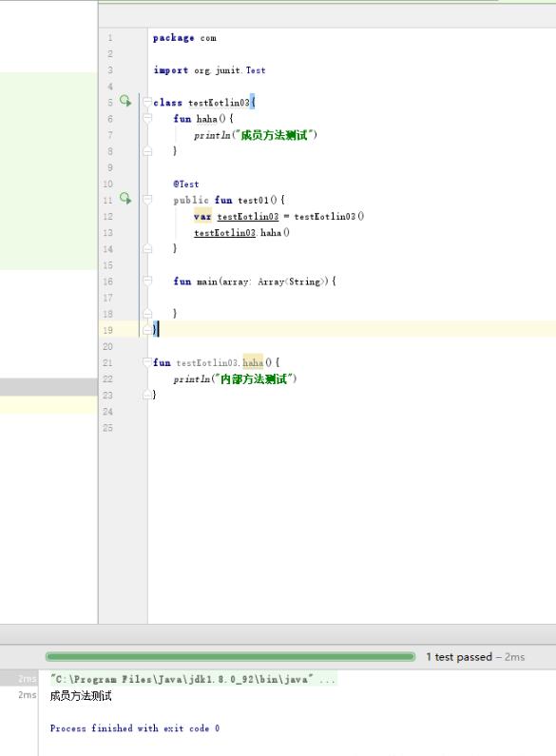Run test01 via gutter run icon

click(x=125, y=198)
